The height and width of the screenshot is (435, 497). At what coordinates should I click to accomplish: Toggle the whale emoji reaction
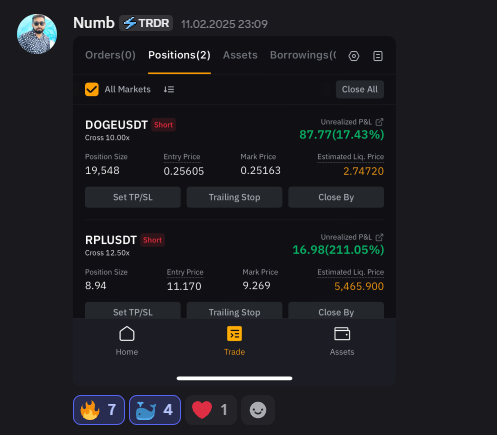(x=155, y=410)
